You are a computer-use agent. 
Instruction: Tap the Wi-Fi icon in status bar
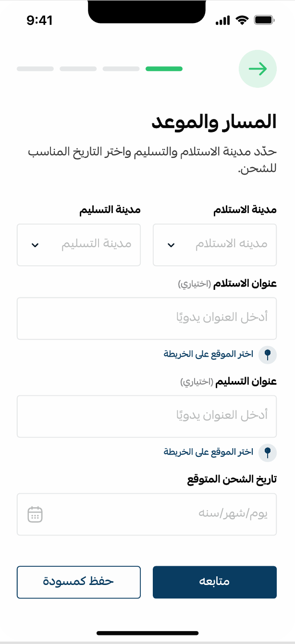[242, 21]
